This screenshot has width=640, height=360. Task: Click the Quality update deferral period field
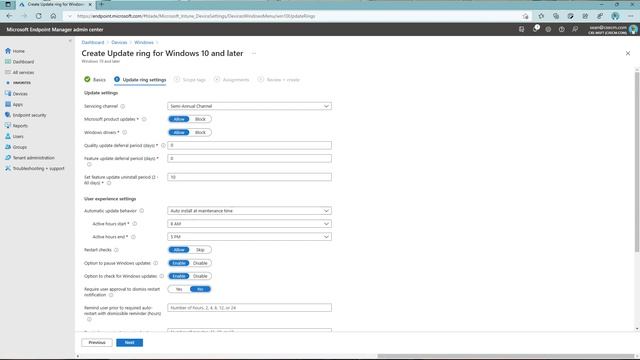[x=249, y=145]
